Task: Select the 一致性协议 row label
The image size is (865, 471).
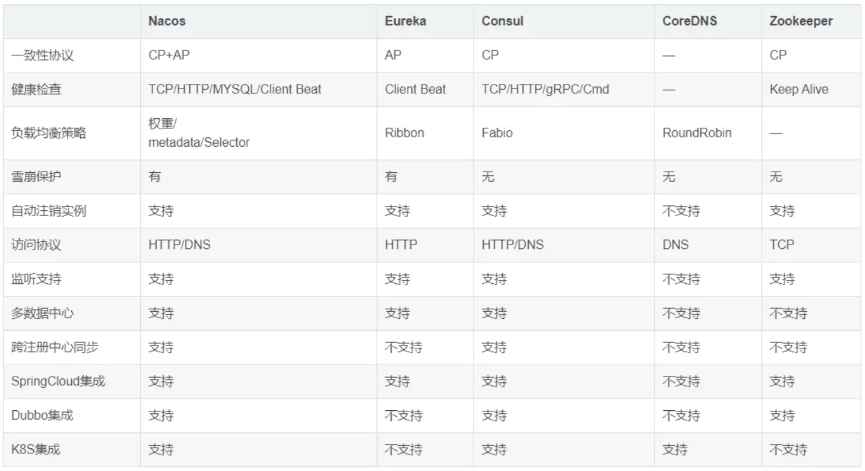Action: pyautogui.click(x=42, y=55)
